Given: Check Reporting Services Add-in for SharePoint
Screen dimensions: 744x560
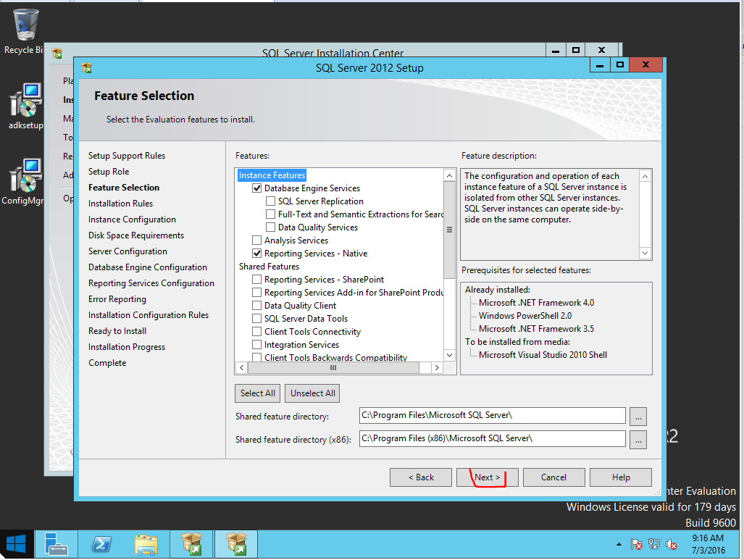Looking at the screenshot, I should 256,293.
